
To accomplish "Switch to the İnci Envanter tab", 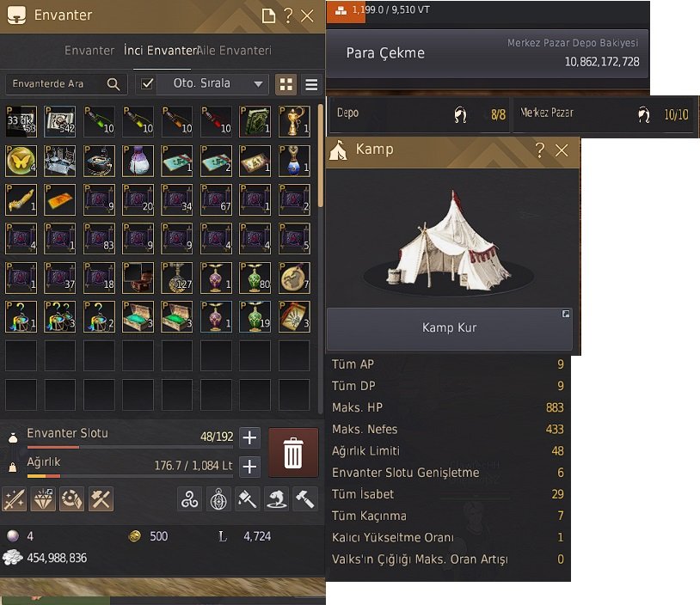I will (160, 51).
